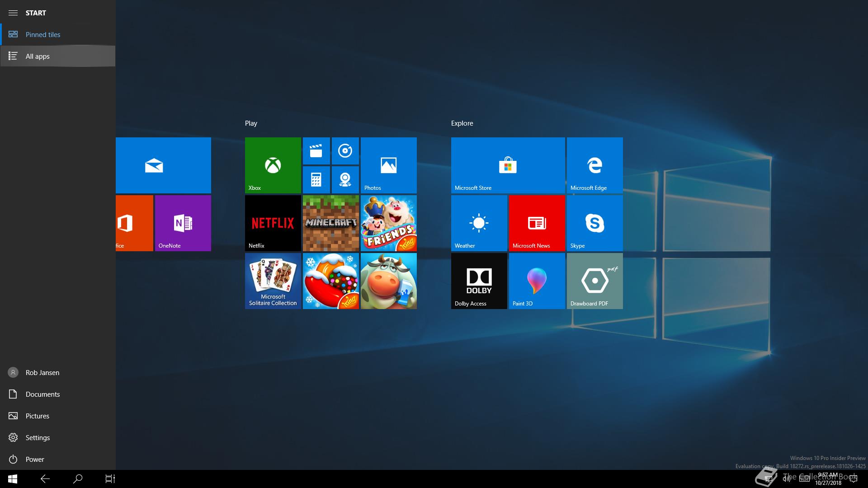The image size is (868, 488).
Task: Select the Play group heading
Action: (x=251, y=123)
